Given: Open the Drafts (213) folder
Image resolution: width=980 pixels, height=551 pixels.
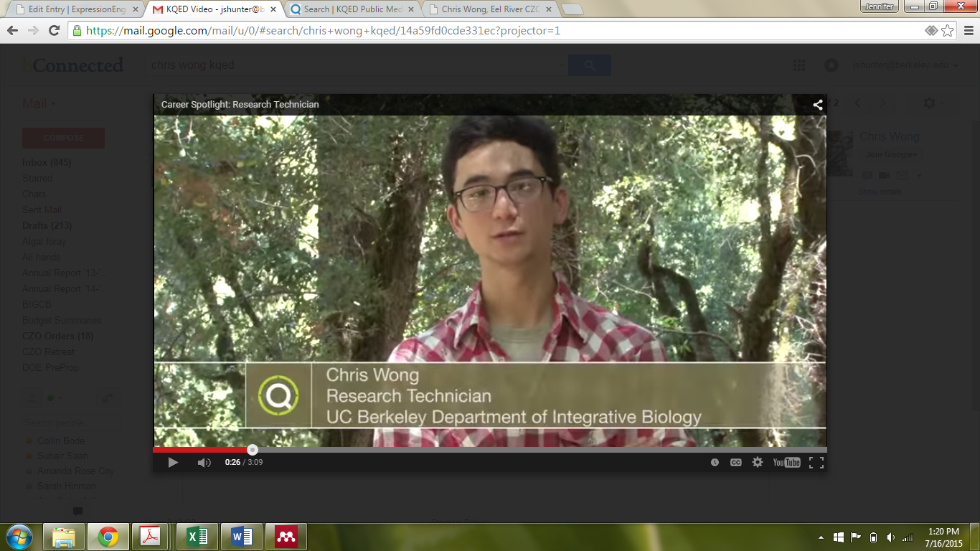Looking at the screenshot, I should (x=47, y=226).
